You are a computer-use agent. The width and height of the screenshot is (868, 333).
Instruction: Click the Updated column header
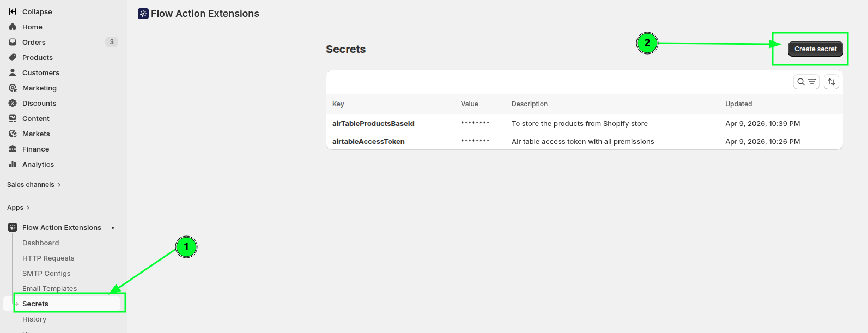pyautogui.click(x=738, y=104)
